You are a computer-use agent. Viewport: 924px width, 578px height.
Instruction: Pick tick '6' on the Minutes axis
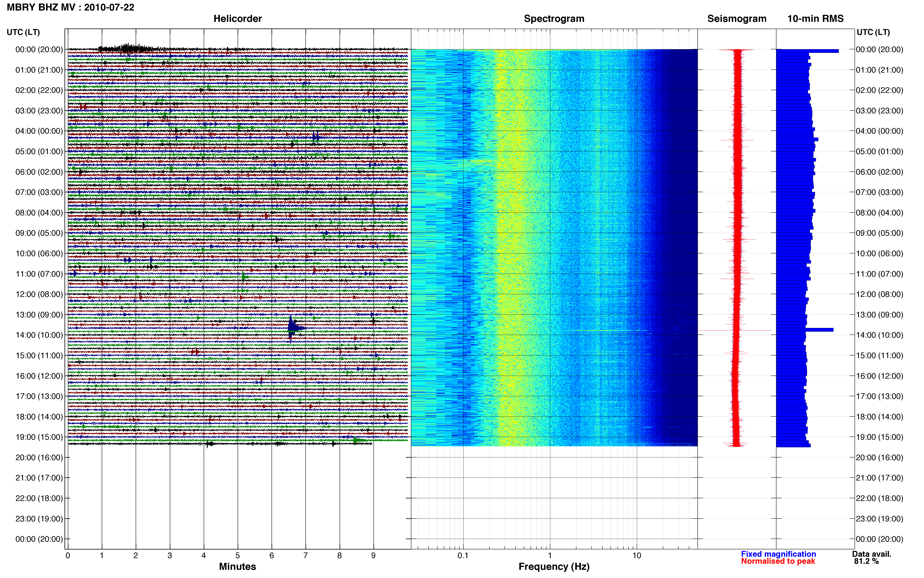click(x=272, y=556)
